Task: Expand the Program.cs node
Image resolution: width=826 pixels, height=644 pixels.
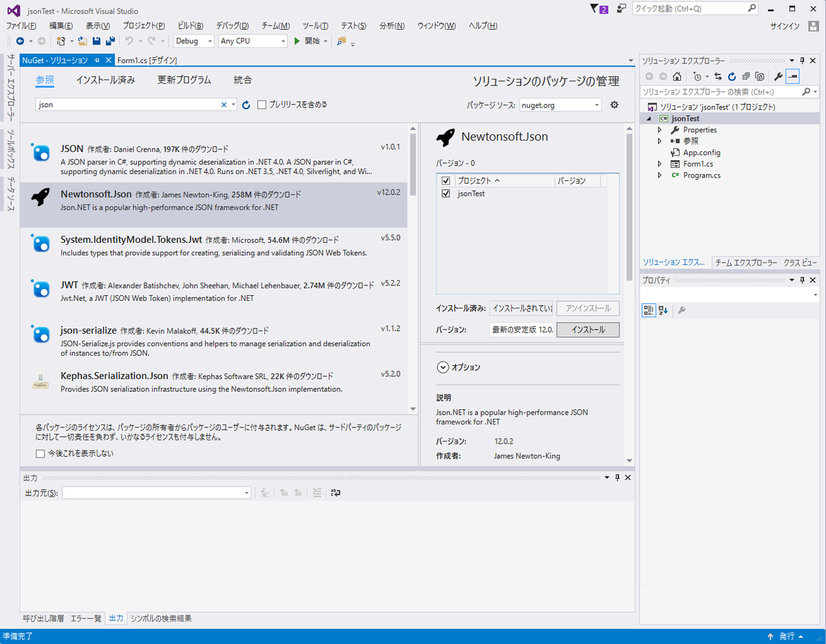Action: tap(659, 175)
